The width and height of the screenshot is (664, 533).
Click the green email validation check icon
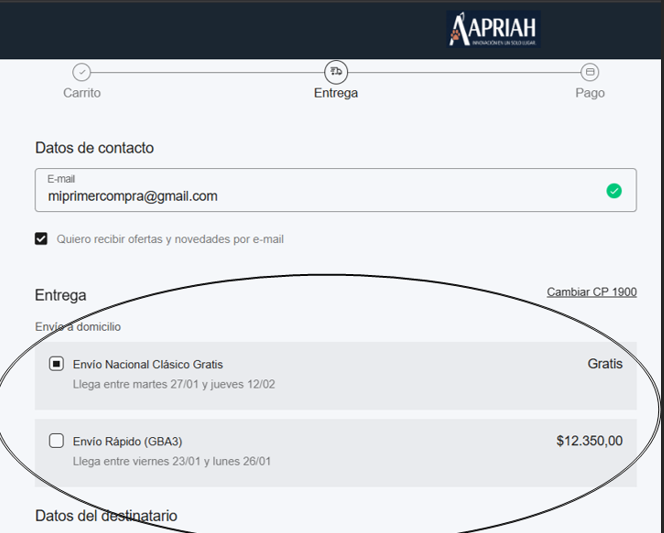(614, 191)
